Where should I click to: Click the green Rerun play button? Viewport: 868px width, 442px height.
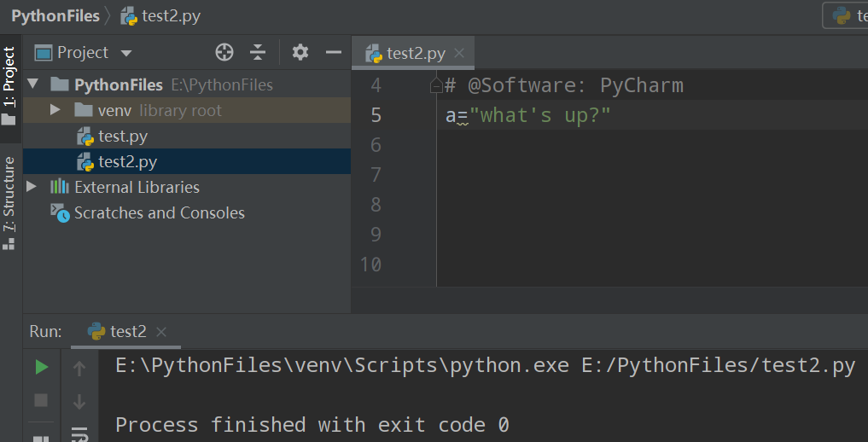click(42, 367)
